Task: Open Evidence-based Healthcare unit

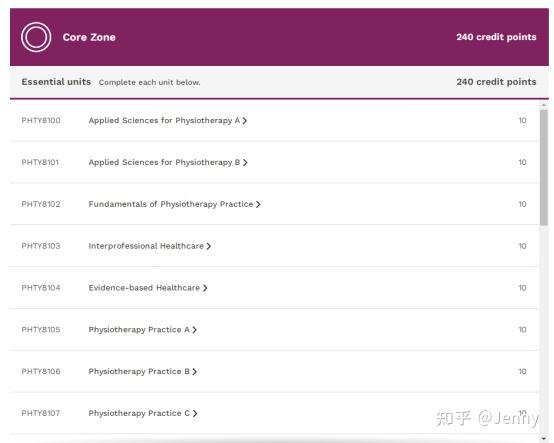Action: click(144, 288)
